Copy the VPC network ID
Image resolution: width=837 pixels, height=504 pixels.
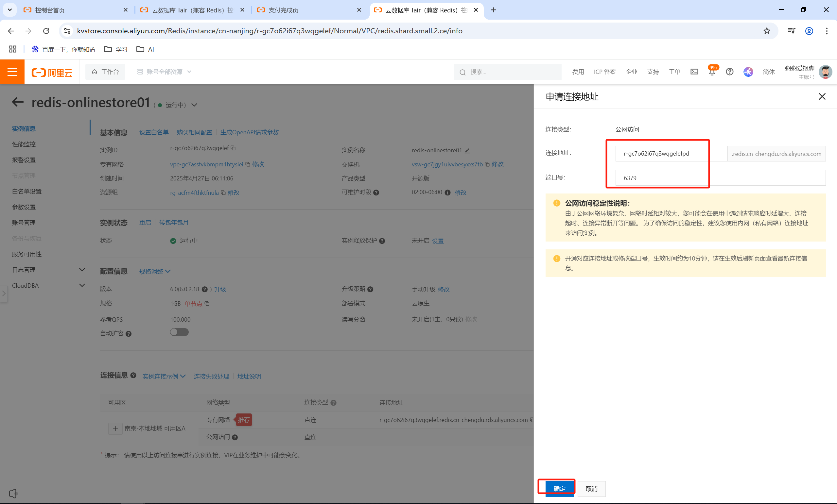pos(247,164)
